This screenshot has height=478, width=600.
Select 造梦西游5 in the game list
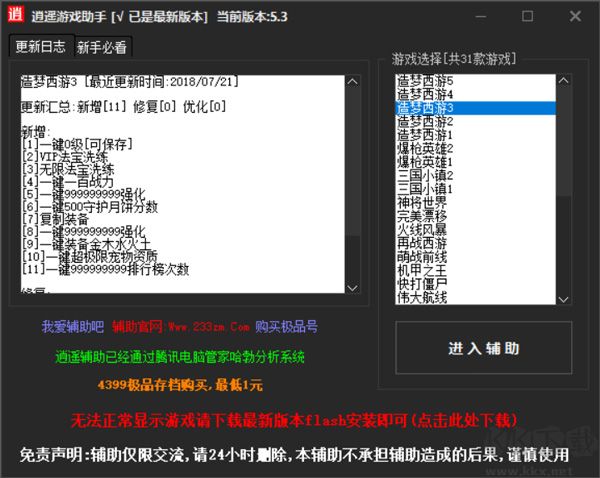(424, 80)
